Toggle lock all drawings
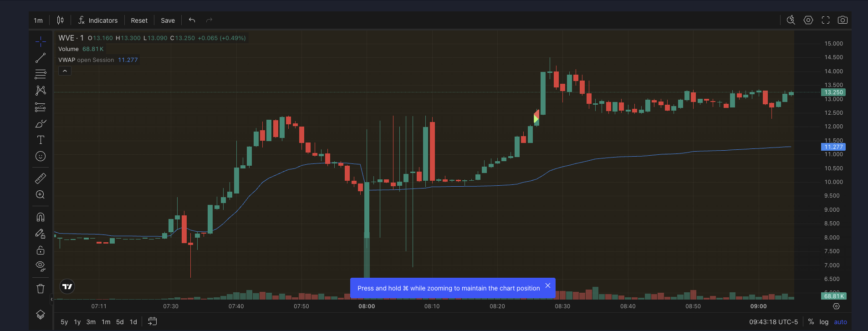Image resolution: width=868 pixels, height=331 pixels. pyautogui.click(x=41, y=250)
